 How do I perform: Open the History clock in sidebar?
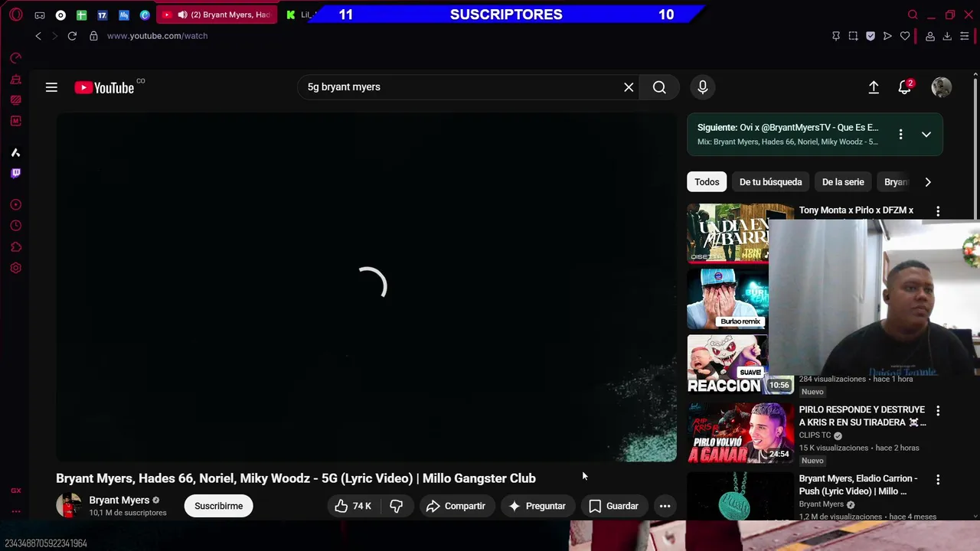point(15,226)
